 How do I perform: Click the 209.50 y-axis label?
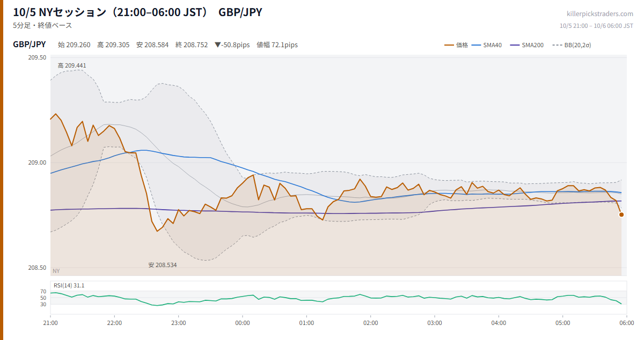[37, 57]
